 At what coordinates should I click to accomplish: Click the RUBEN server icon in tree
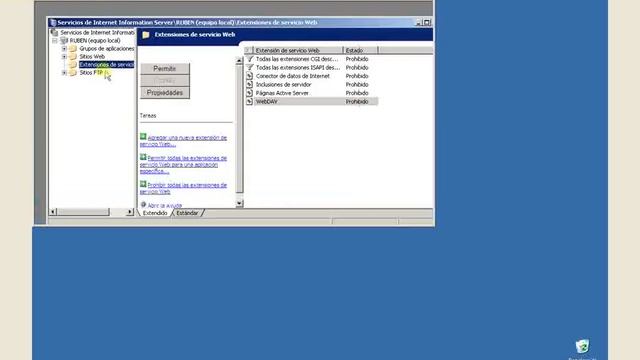coord(64,40)
